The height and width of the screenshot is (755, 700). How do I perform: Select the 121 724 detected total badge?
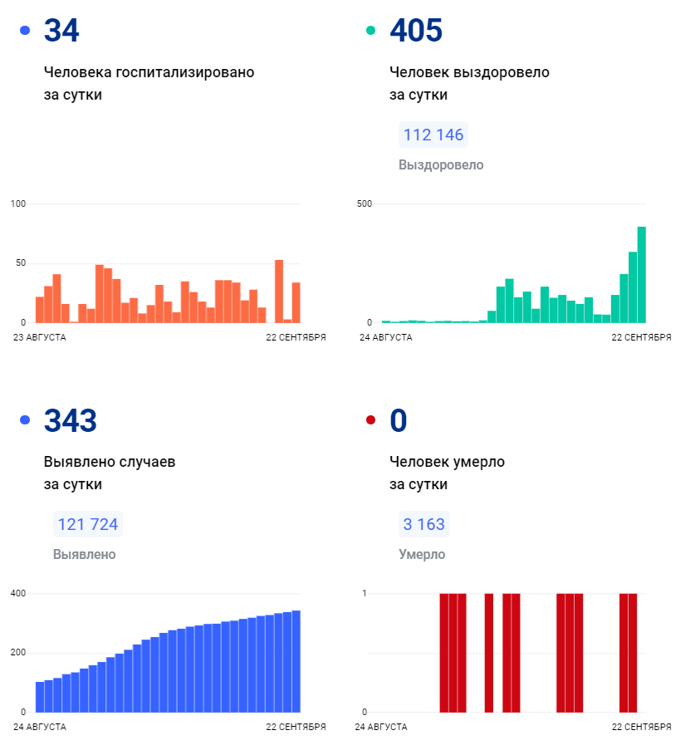[87, 524]
